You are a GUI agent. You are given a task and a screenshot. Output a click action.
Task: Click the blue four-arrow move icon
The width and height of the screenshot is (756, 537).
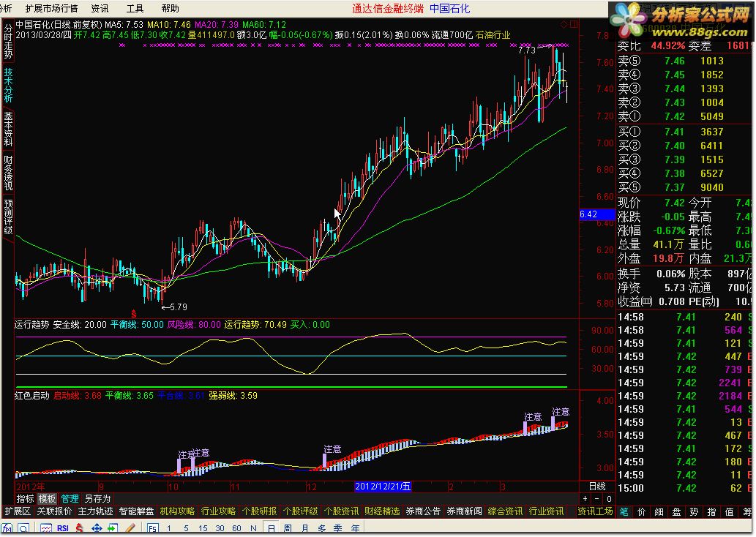click(97, 528)
